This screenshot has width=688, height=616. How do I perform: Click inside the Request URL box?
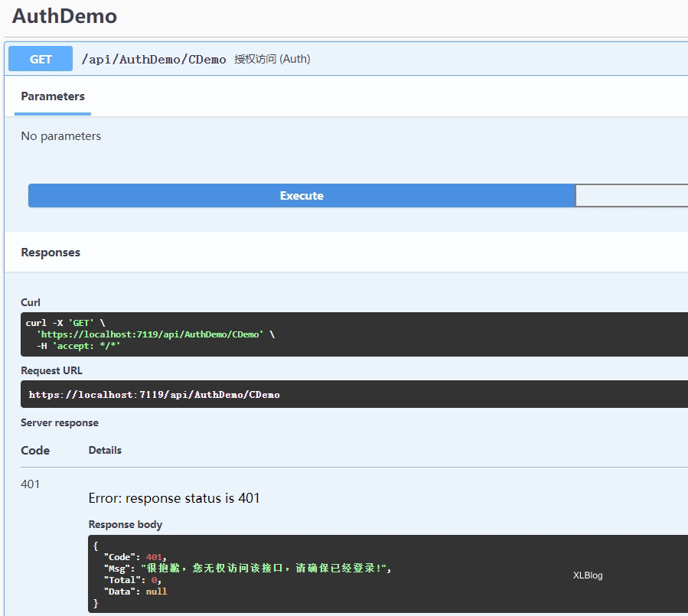pos(155,395)
